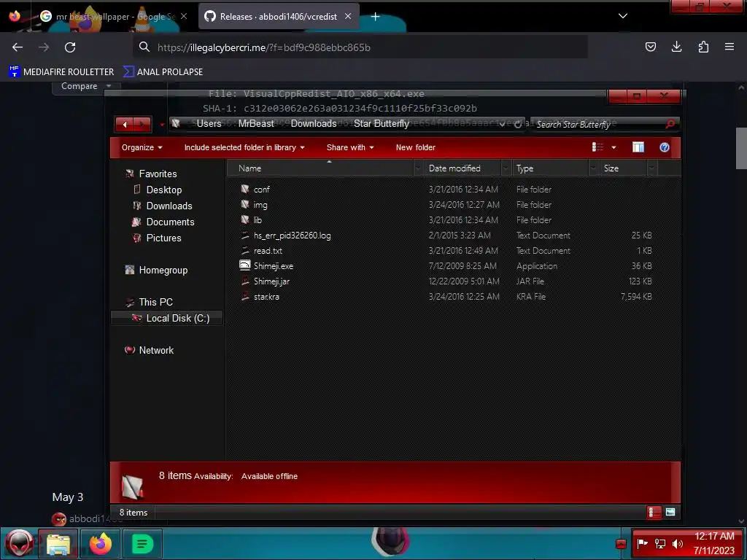Toggle the preview pane icon
This screenshot has height=560, width=747.
[638, 147]
